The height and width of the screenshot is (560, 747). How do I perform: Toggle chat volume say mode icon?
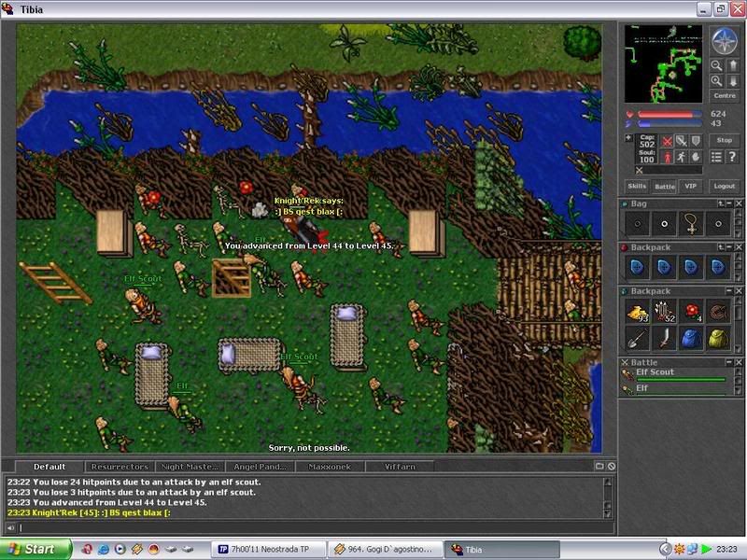coord(10,527)
